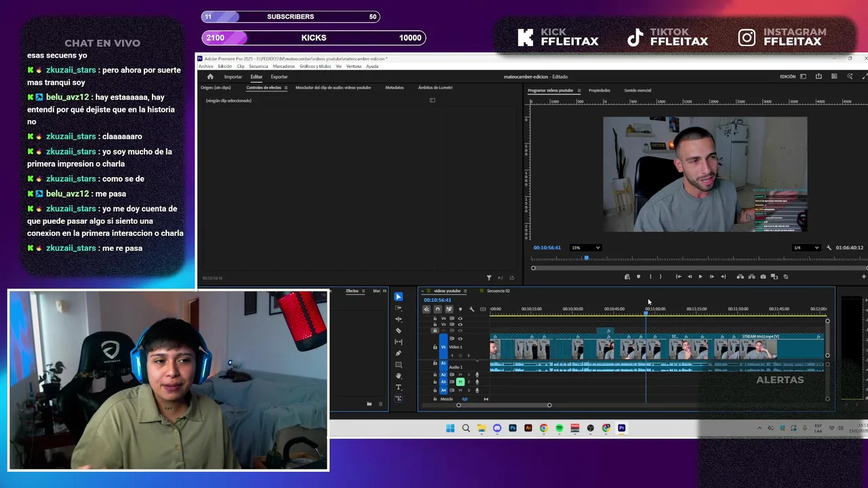
Task: Switch to Secuencia 02 timeline tab
Action: (x=498, y=291)
